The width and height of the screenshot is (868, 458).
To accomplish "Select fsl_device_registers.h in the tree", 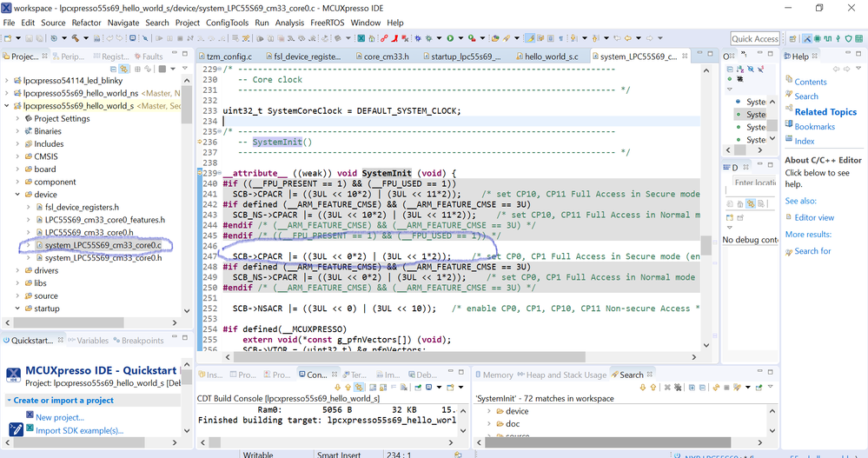I will (x=82, y=207).
